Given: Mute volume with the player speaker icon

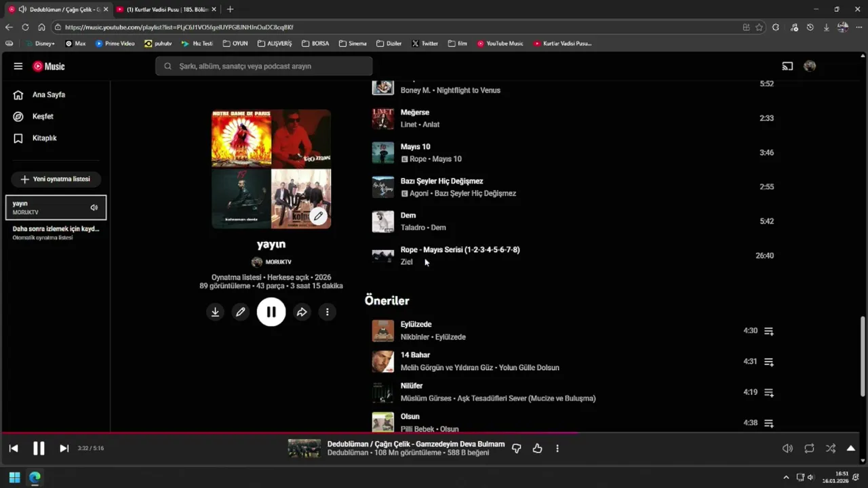Looking at the screenshot, I should click(x=787, y=448).
